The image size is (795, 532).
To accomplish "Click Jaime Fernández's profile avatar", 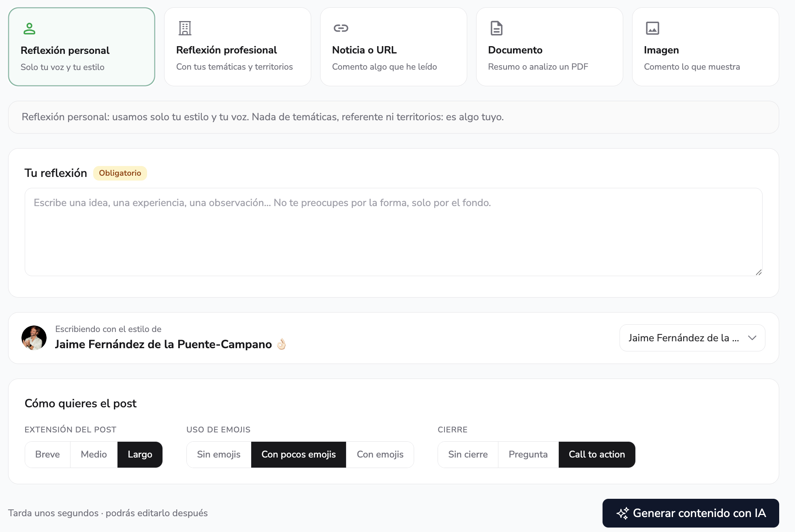I will (x=34, y=338).
